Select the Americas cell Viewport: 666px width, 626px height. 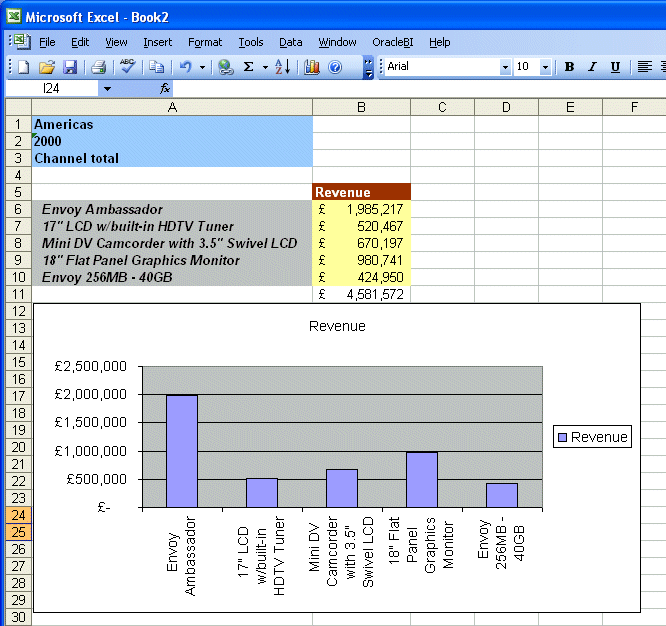172,124
